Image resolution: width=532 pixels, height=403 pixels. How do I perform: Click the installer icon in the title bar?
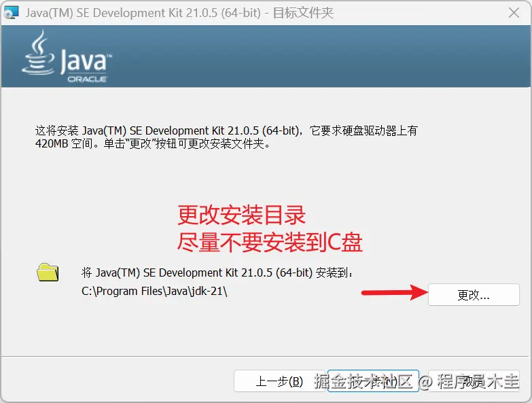coord(11,13)
